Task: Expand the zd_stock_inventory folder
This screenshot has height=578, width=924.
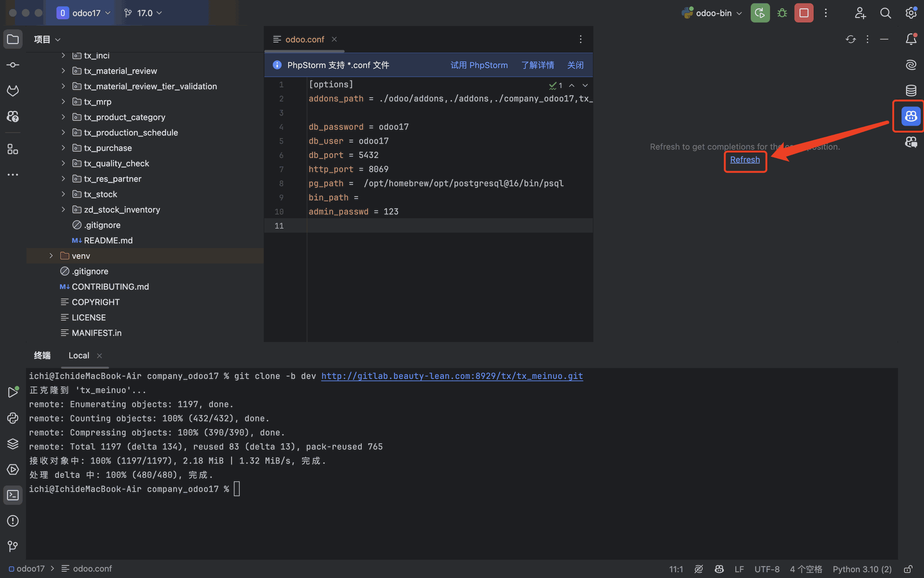Action: 63,210
